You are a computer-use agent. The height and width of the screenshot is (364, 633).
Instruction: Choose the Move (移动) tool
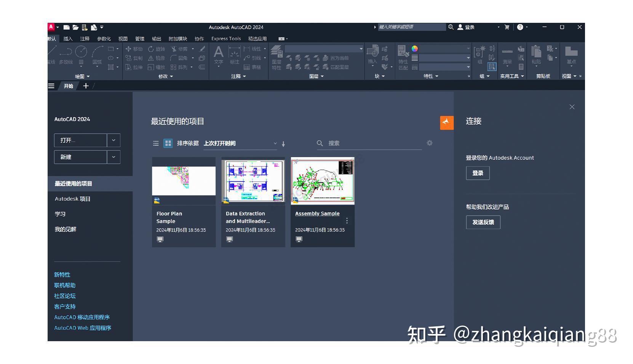pyautogui.click(x=134, y=49)
